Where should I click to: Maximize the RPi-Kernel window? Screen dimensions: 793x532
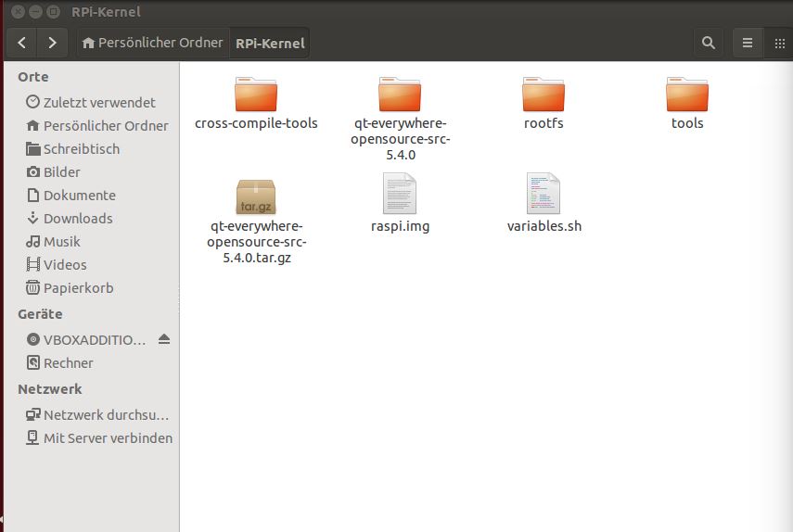click(x=53, y=12)
